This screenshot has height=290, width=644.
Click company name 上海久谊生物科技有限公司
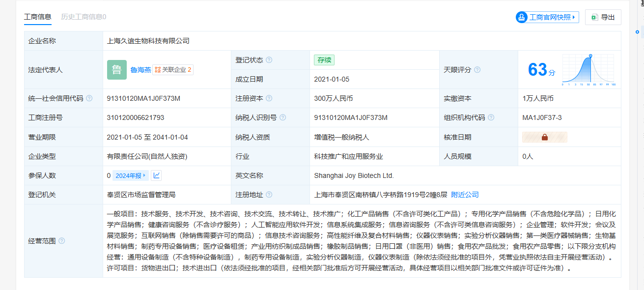point(148,41)
